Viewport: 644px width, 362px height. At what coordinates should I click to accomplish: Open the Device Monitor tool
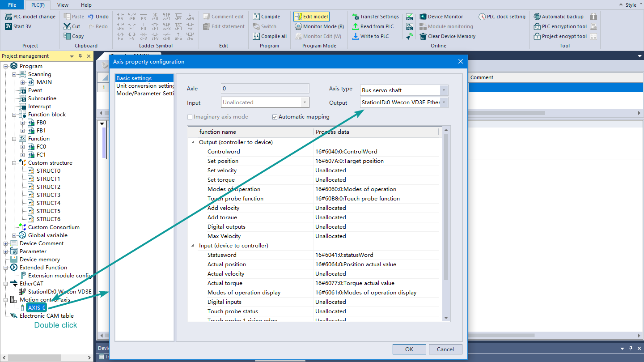pyautogui.click(x=423, y=17)
